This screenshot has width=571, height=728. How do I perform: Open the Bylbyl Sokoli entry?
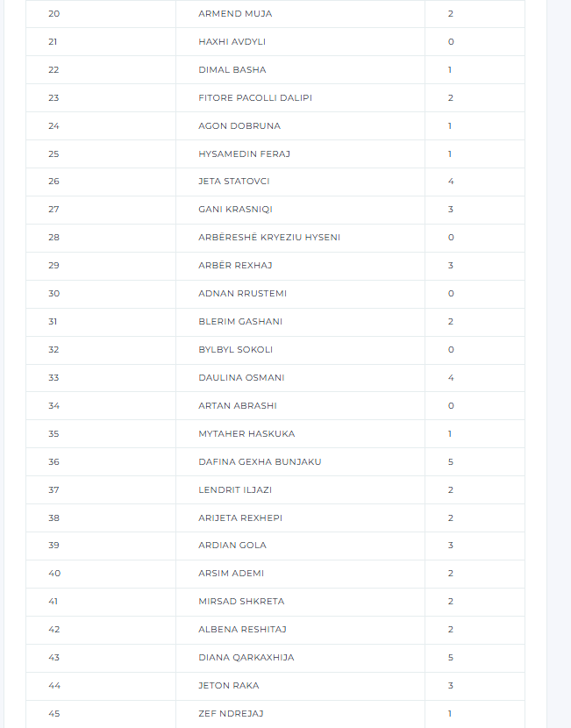(x=236, y=350)
